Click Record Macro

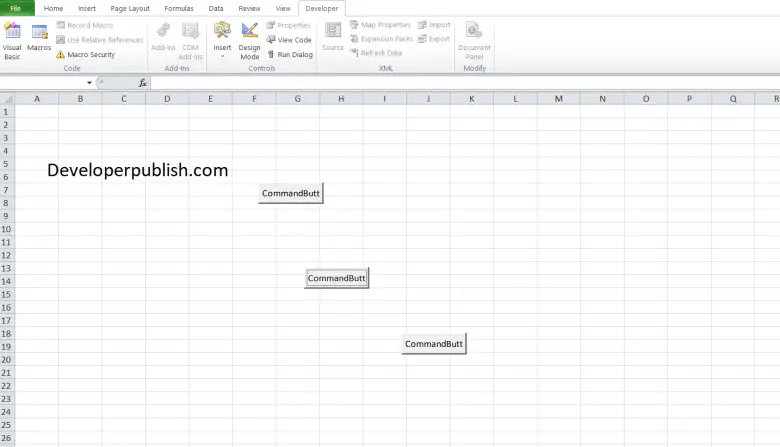coord(85,25)
